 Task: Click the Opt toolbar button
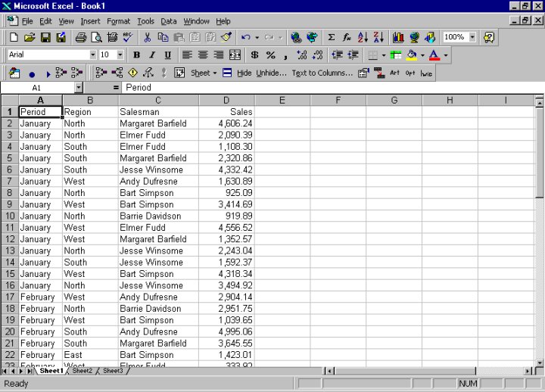tap(410, 73)
